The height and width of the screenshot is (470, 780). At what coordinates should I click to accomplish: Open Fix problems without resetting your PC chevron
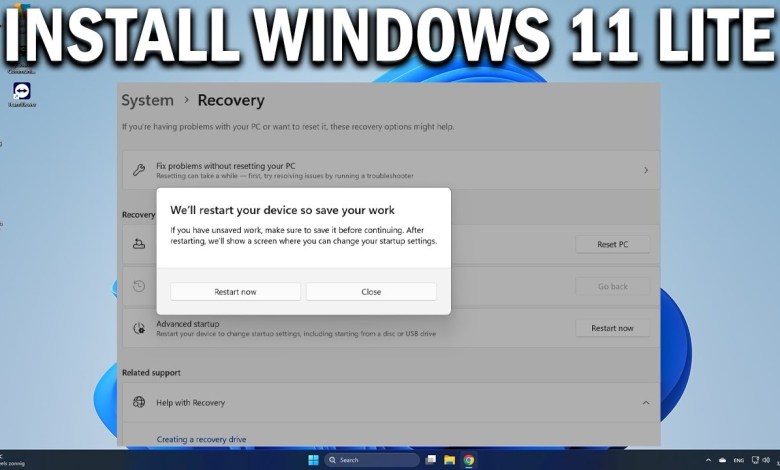(x=646, y=170)
